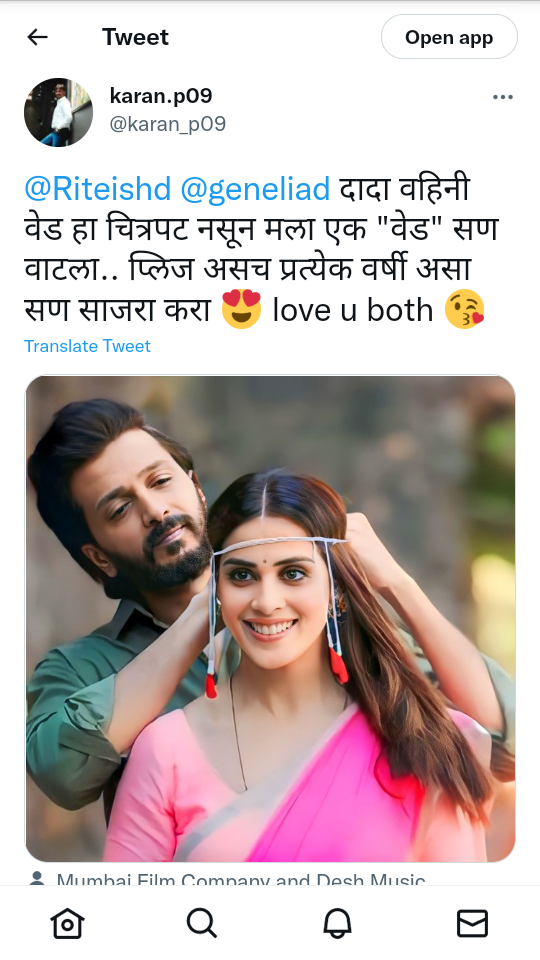Open Messages envelope icon
The image size is (540, 960).
pyautogui.click(x=473, y=923)
